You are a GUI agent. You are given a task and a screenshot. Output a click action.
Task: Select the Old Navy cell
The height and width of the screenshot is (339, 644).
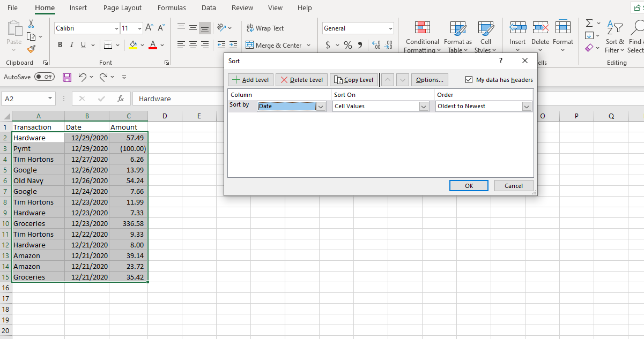click(x=38, y=180)
